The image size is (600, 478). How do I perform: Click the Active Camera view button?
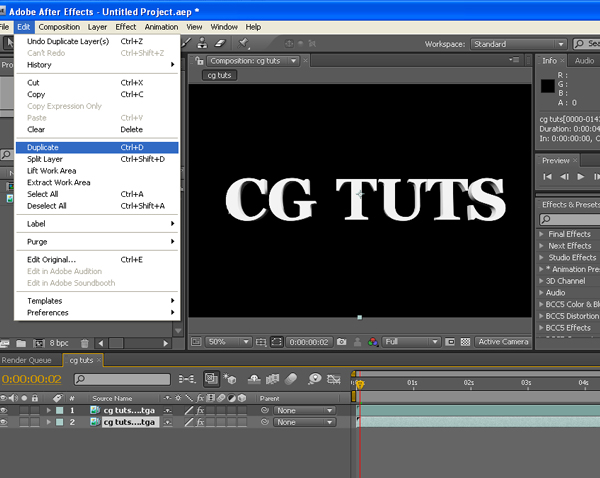(503, 342)
